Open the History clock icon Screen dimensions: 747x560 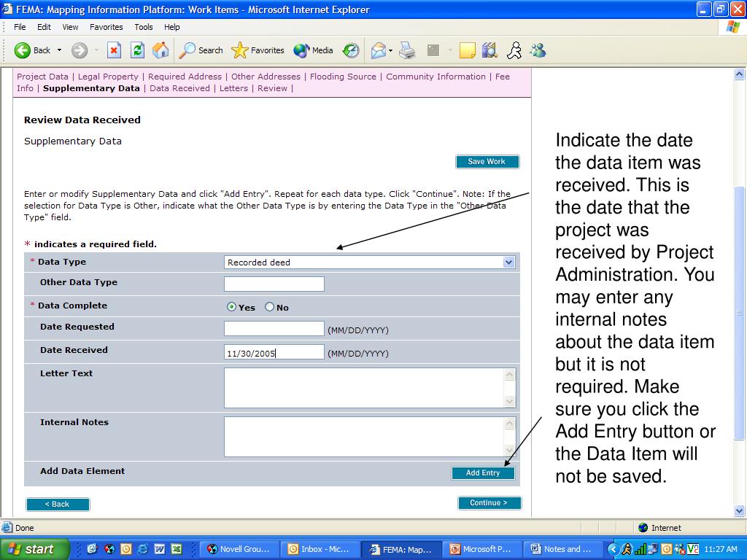pos(351,50)
